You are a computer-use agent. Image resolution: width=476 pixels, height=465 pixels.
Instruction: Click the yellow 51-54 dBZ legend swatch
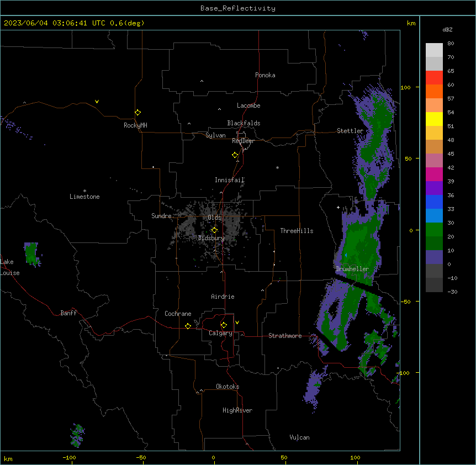pyautogui.click(x=434, y=119)
